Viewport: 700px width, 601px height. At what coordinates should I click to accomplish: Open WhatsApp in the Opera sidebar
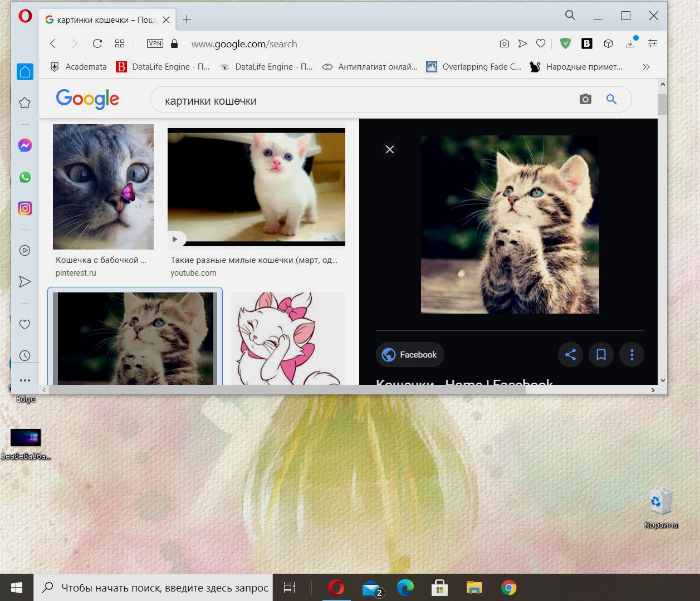(x=25, y=177)
